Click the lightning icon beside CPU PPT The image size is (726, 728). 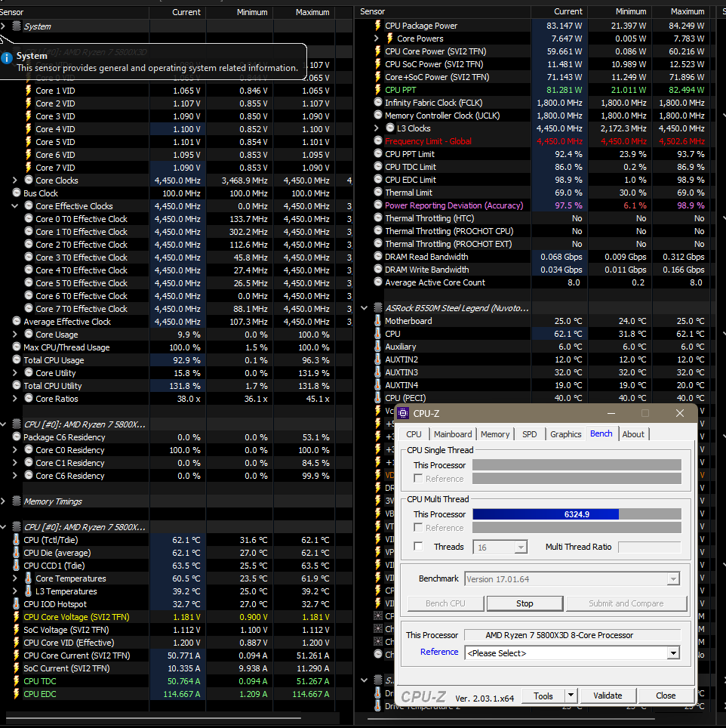click(x=378, y=90)
